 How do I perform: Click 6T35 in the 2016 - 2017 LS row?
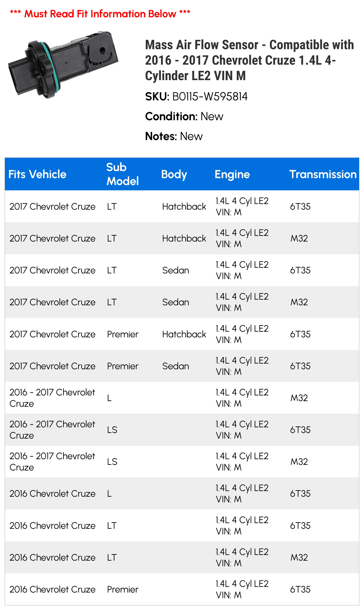point(300,430)
